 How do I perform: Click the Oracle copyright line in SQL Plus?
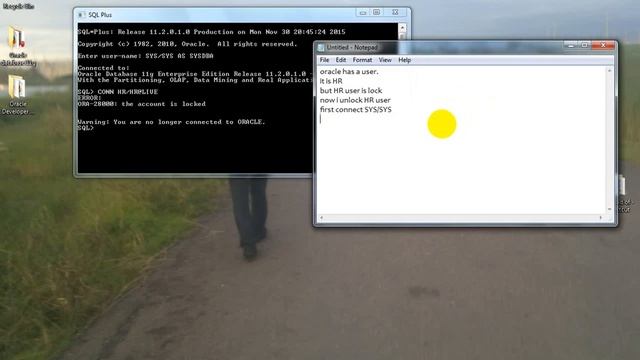coord(187,44)
